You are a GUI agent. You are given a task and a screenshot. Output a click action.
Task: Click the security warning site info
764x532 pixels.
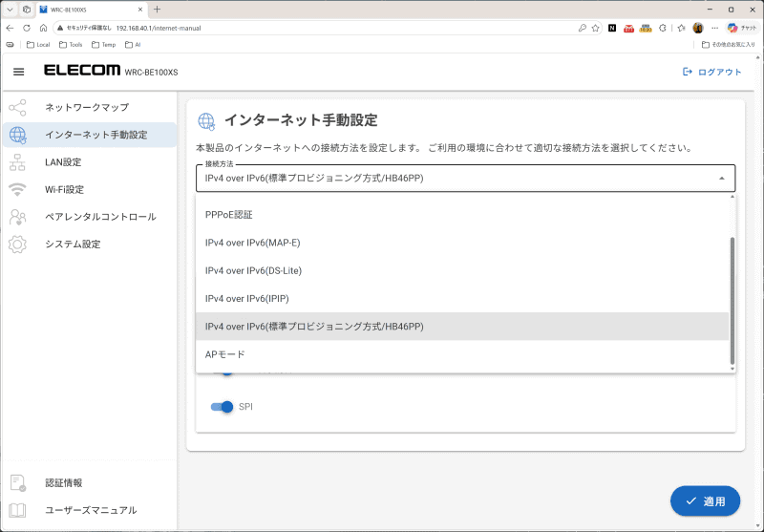[x=84, y=29]
